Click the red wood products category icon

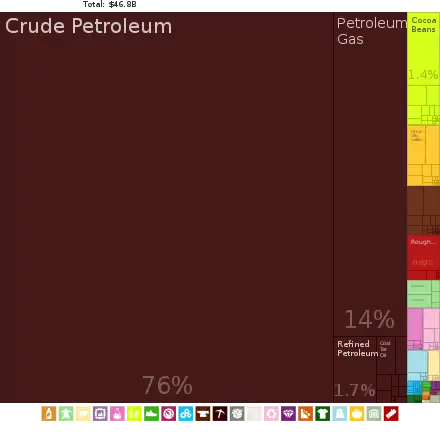391,414
